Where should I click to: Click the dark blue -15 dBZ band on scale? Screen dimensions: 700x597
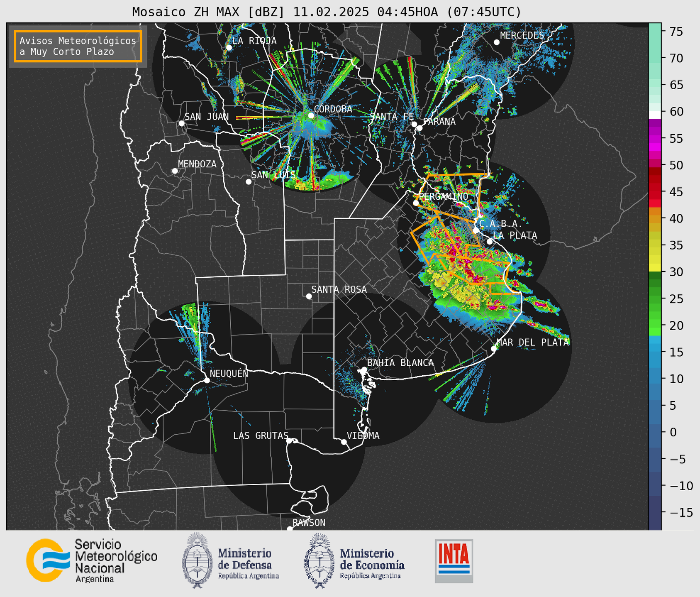[x=655, y=513]
